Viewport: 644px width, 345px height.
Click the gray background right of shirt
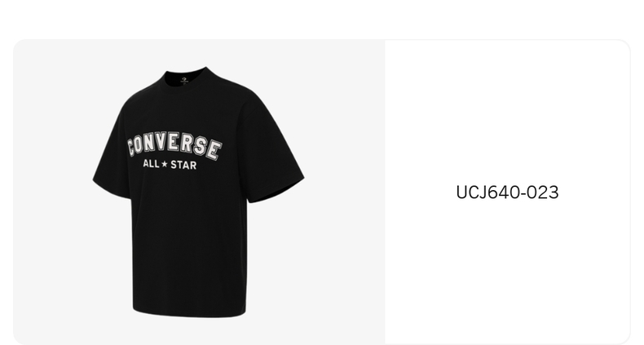point(345,192)
